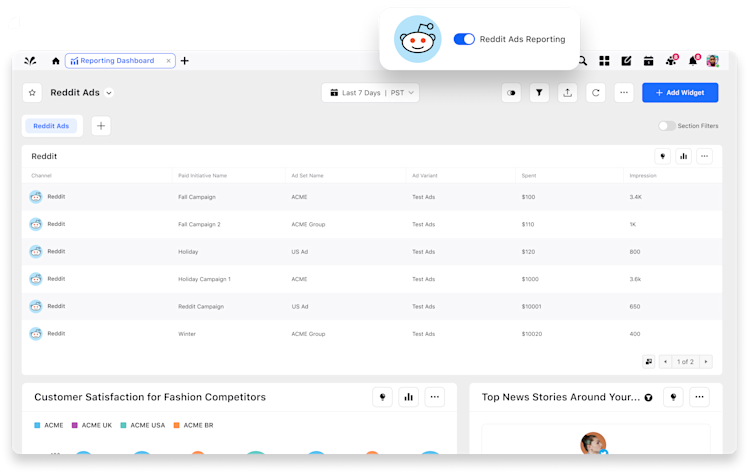
Task: Click the Fall Campaign 2 cell
Action: coord(199,225)
